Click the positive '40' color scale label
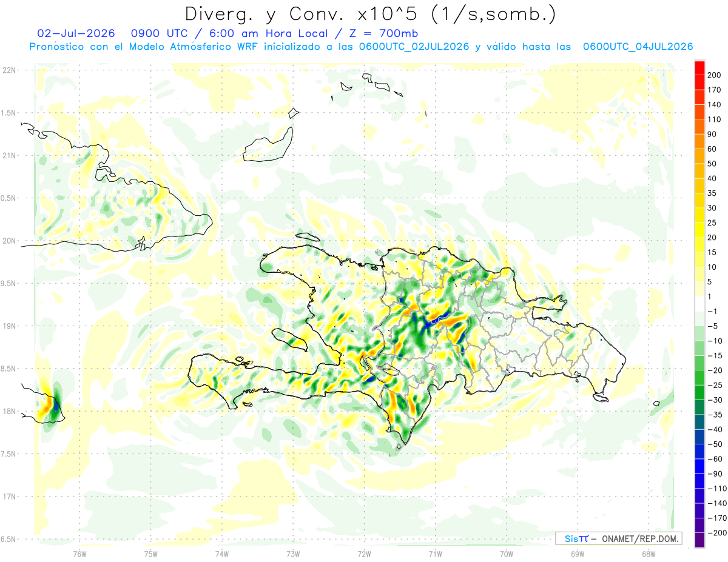This screenshot has height=562, width=728. pos(712,178)
